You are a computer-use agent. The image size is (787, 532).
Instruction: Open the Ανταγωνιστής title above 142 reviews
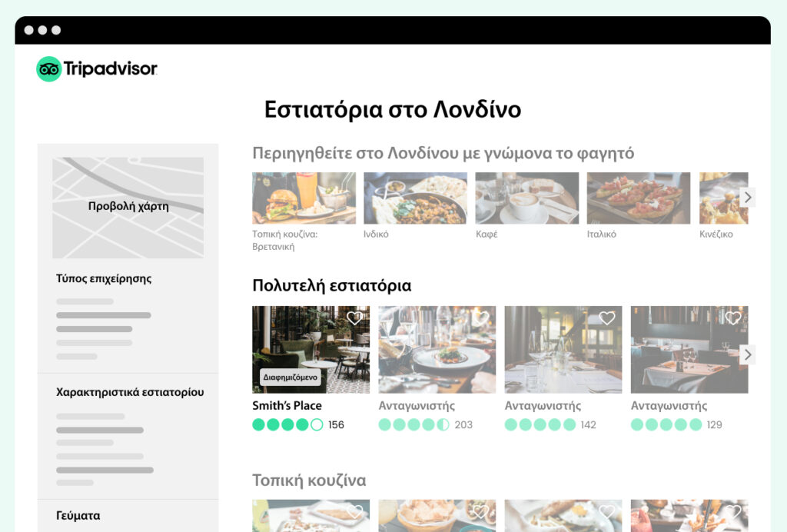(x=543, y=405)
